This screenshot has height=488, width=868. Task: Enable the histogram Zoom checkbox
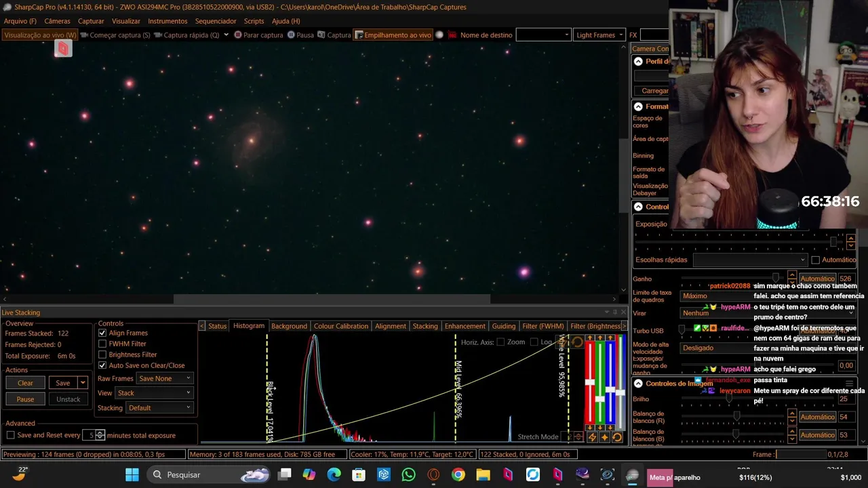(500, 342)
